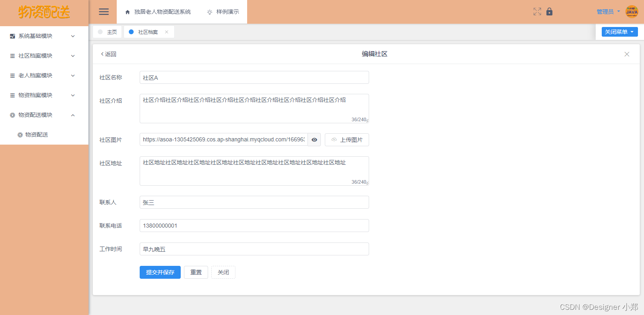Open the 系统基础模块 sidebar label
The height and width of the screenshot is (315, 644).
(x=35, y=36)
